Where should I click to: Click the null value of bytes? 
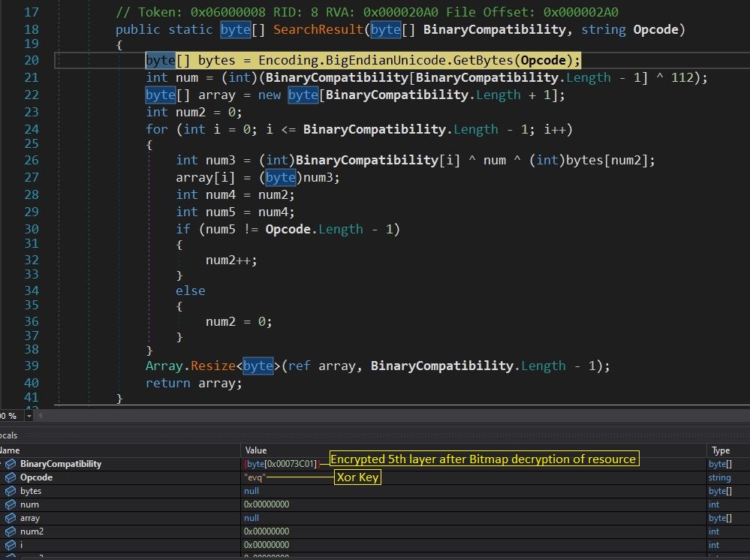251,491
